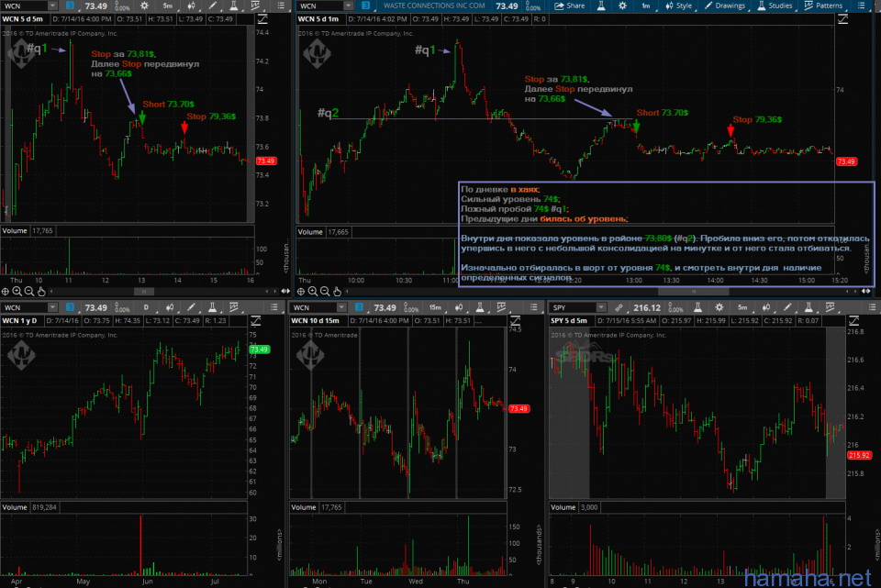Click the chain link icon in SPY panel
This screenshot has height=588, width=881.
click(x=619, y=307)
